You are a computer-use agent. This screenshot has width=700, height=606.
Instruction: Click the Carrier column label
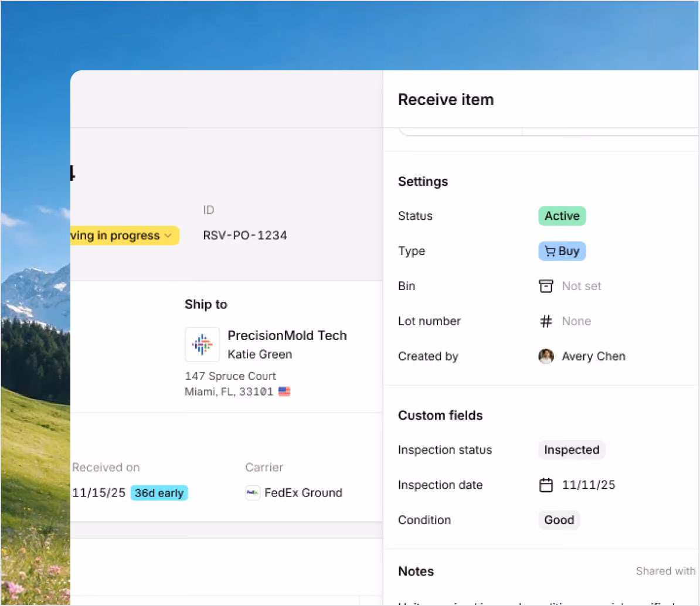264,467
